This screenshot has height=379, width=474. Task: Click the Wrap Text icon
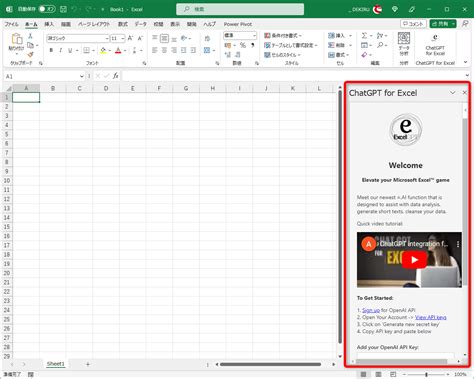[207, 38]
